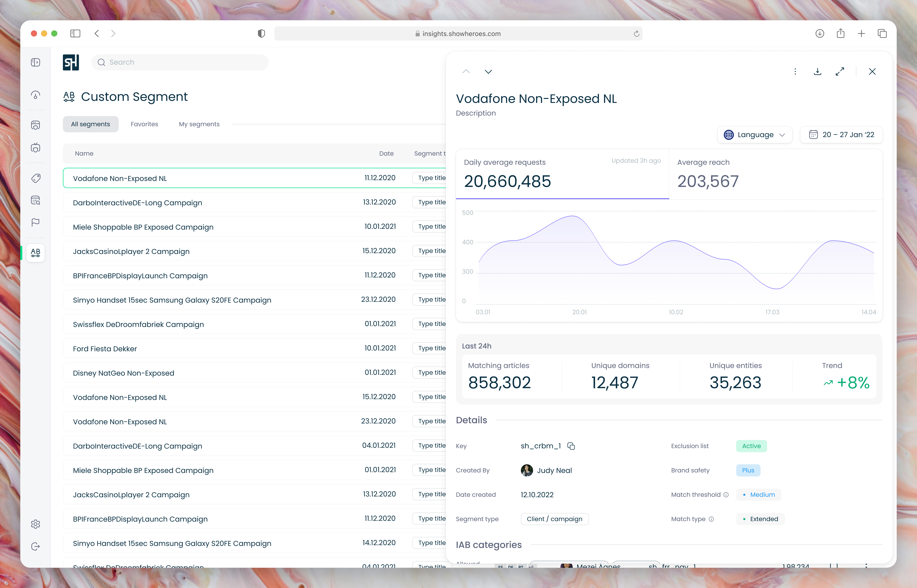Reload the page
917x588 pixels.
coord(636,34)
